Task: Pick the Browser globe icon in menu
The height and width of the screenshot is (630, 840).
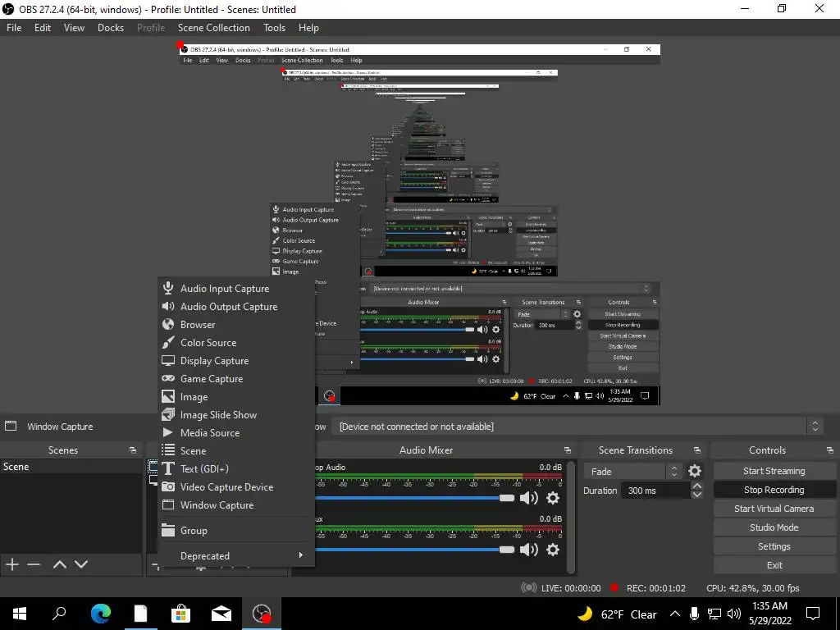Action: pos(168,324)
